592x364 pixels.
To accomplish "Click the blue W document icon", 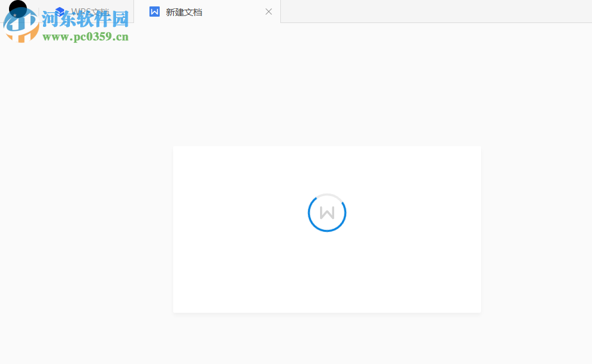I will pyautogui.click(x=155, y=12).
